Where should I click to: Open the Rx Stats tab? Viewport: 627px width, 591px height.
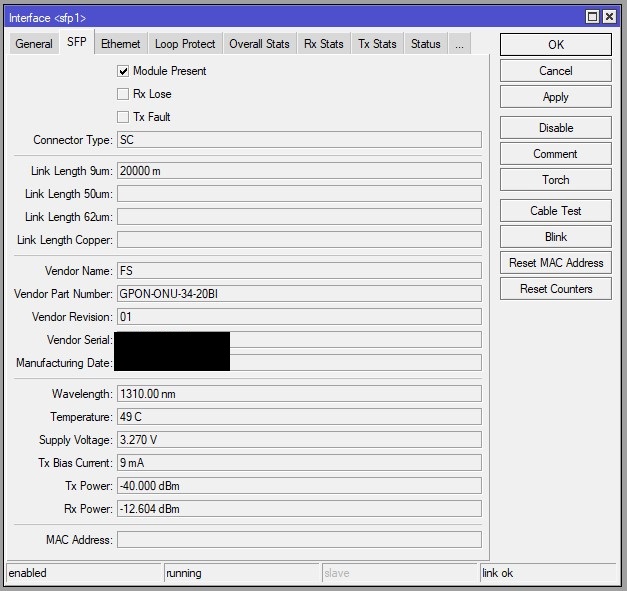[x=324, y=44]
